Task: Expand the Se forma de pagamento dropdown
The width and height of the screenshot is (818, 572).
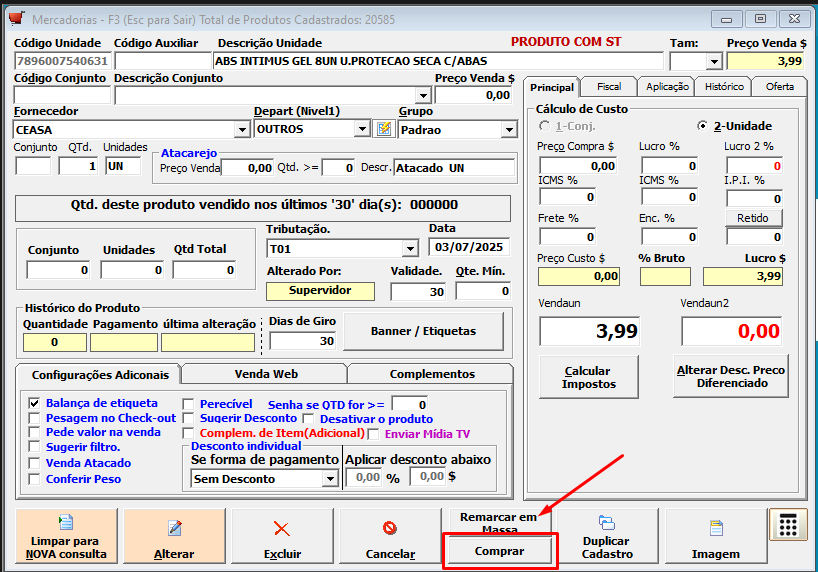Action: click(330, 479)
